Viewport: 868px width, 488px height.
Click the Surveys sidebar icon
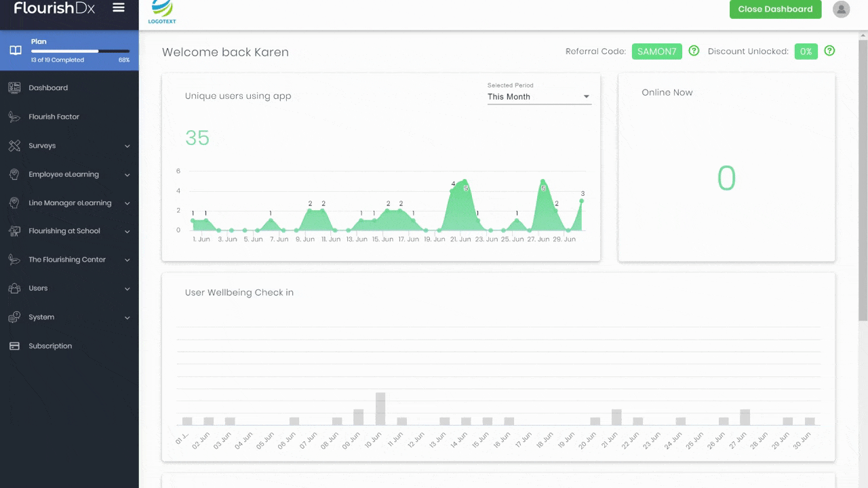14,146
